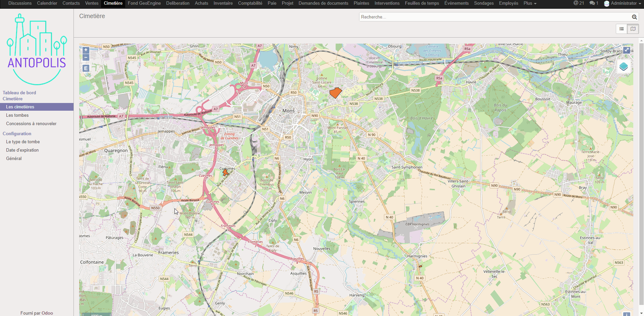Screen dimensions: 644x316
Task: Expand the Plus menu dropdown
Action: tap(530, 3)
